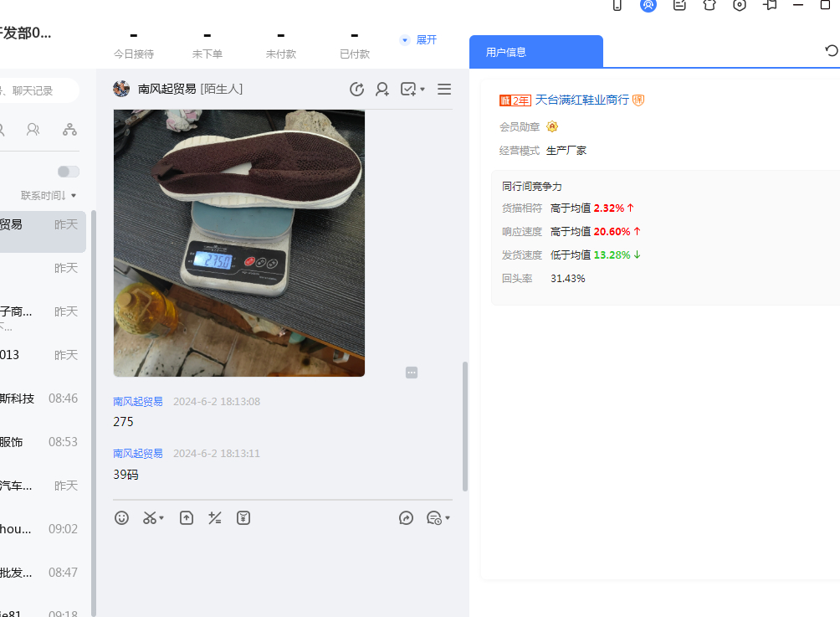This screenshot has height=617, width=840.
Task: Refresh the user info panel
Action: (832, 51)
